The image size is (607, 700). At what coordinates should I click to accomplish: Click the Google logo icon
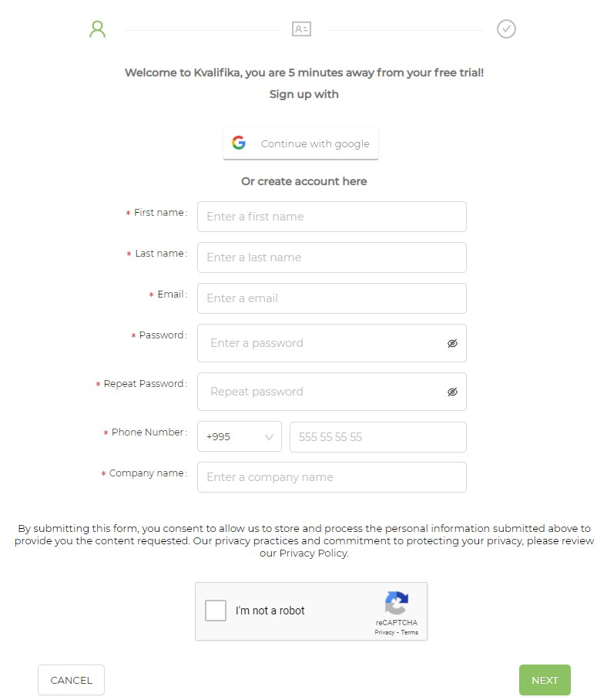[x=239, y=143]
